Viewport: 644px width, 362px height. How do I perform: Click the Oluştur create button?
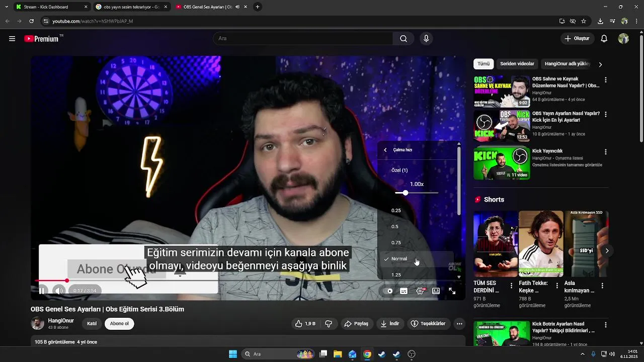(x=577, y=39)
